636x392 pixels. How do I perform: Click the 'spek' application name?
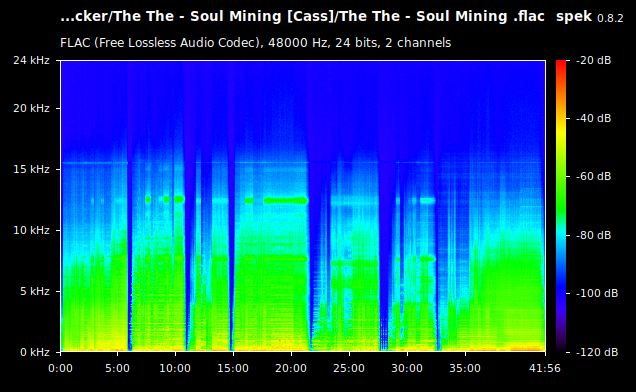(x=574, y=17)
